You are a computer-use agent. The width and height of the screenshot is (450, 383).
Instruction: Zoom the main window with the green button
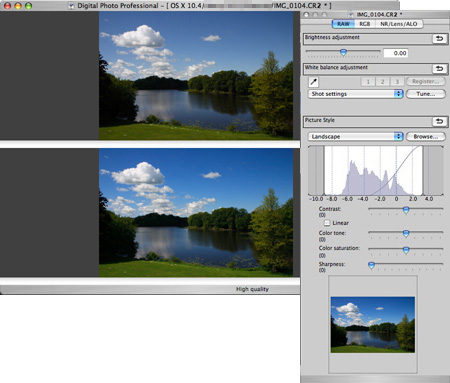click(28, 6)
